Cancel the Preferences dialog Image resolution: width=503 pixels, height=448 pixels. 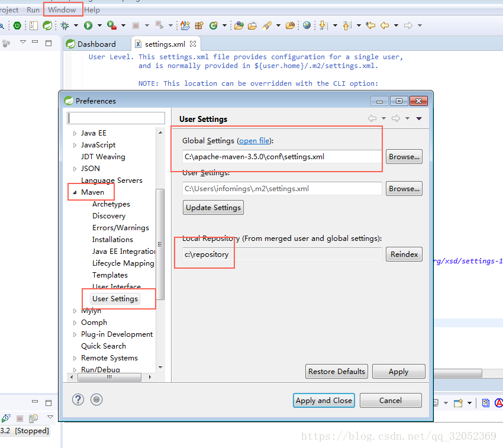pos(391,401)
